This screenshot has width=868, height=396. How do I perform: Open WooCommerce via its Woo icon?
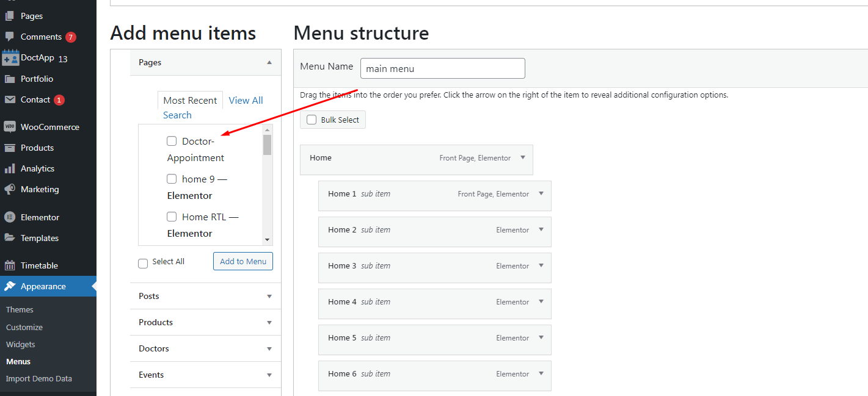tap(10, 127)
